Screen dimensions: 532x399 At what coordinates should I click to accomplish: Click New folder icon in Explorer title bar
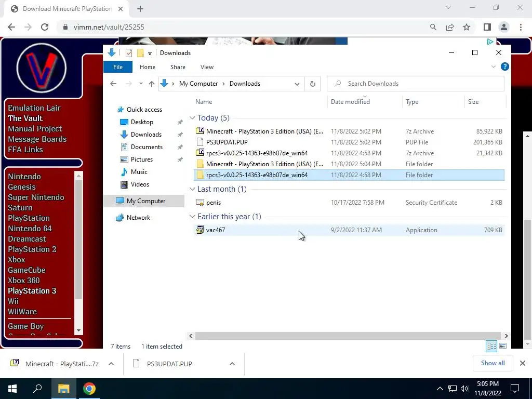tap(140, 53)
